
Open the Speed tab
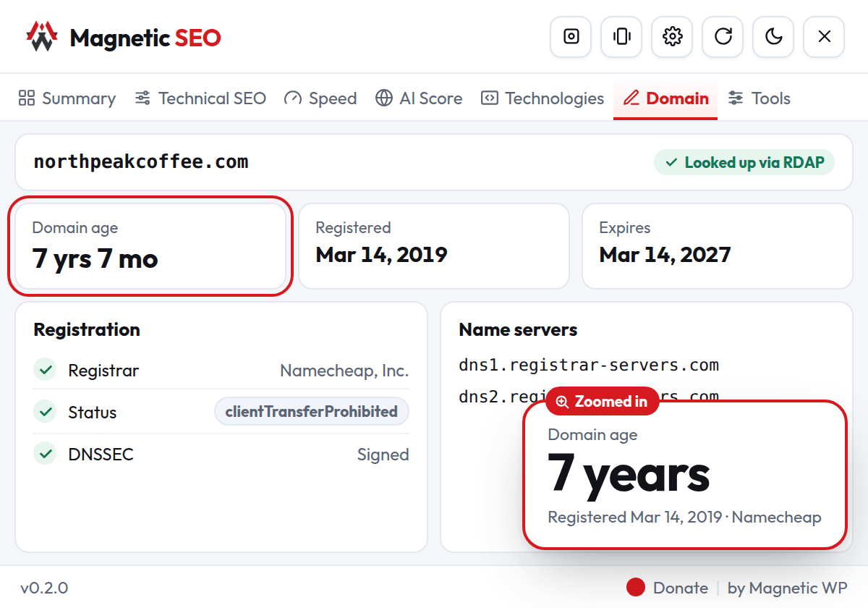320,98
